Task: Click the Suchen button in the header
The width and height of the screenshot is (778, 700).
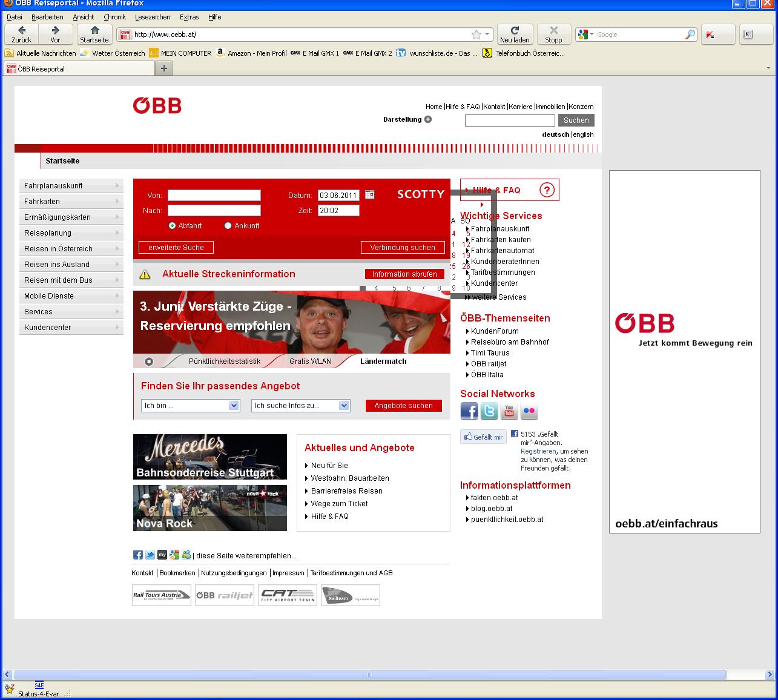Action: click(x=576, y=121)
